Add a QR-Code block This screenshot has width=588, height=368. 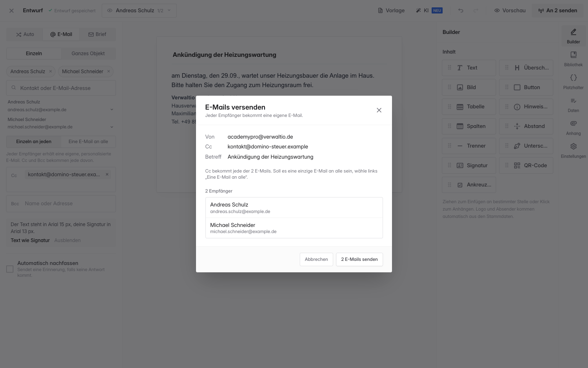526,166
